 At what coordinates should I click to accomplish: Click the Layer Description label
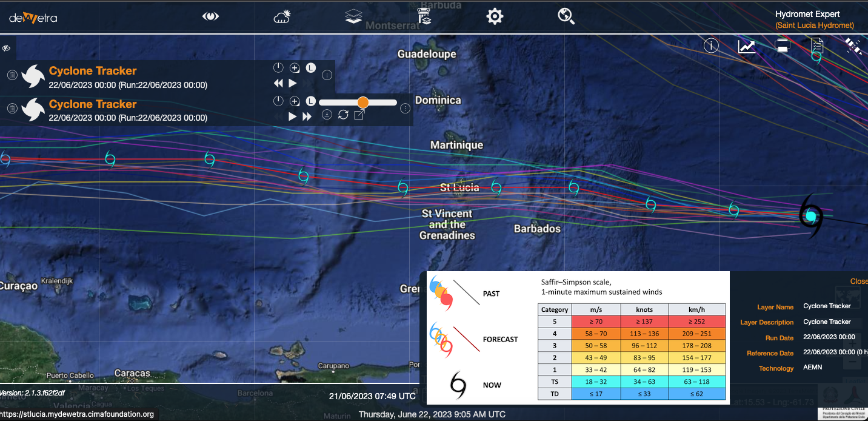767,322
